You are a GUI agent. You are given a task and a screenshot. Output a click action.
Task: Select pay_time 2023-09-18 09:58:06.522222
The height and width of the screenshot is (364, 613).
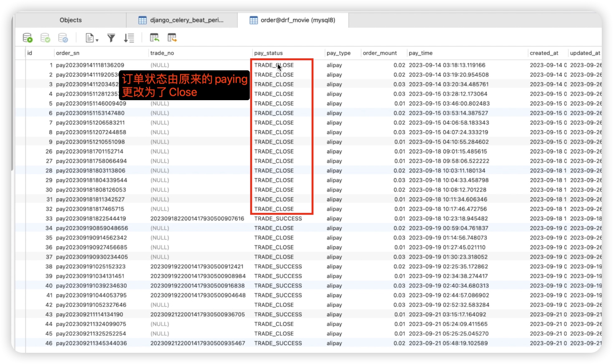449,161
